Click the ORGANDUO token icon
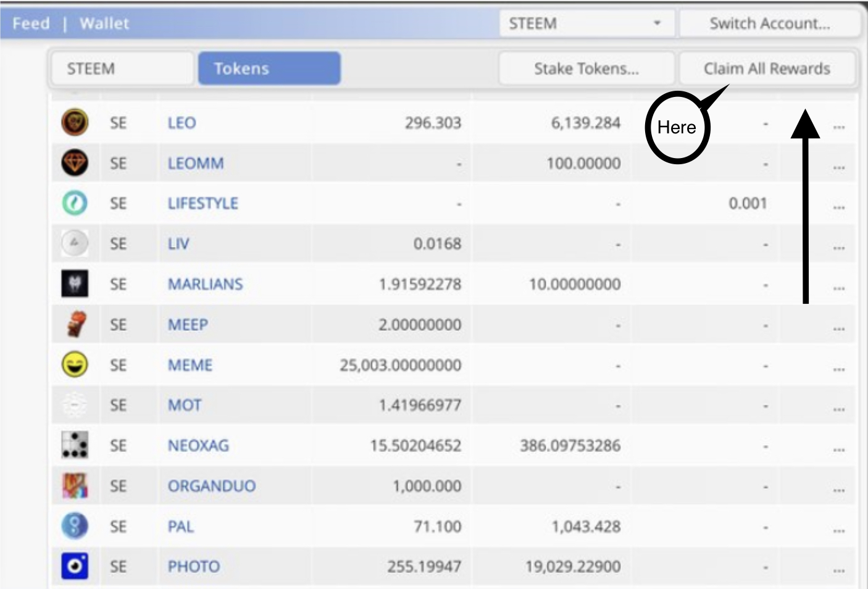The width and height of the screenshot is (868, 589). [x=75, y=486]
